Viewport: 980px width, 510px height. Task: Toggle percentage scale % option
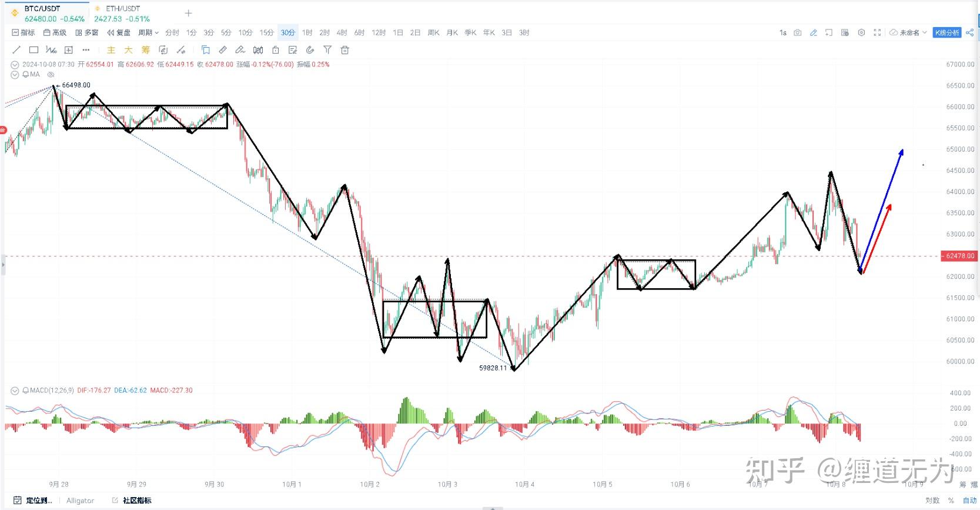(x=951, y=501)
